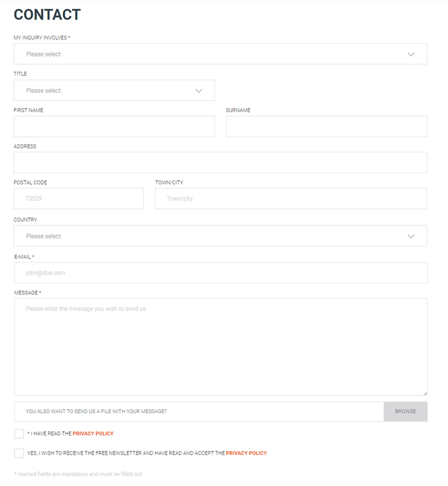Click into the Town/City field
This screenshot has height=486, width=448.
(291, 199)
